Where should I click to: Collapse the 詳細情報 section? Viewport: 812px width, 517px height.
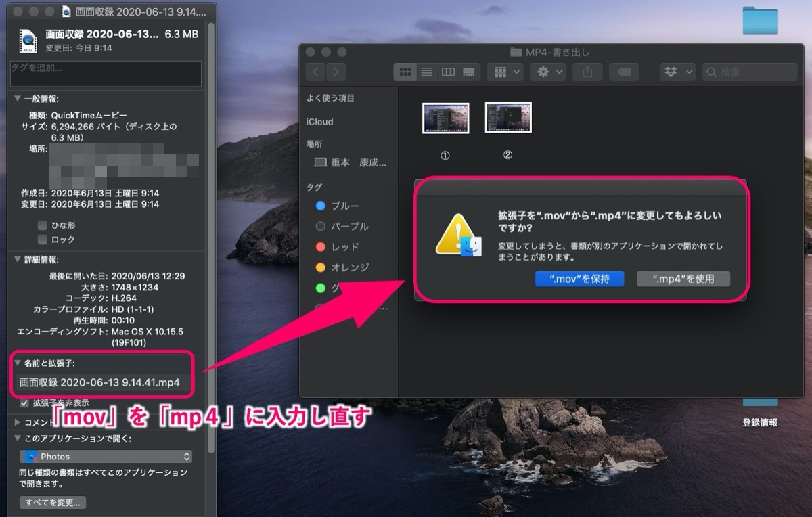pyautogui.click(x=18, y=259)
